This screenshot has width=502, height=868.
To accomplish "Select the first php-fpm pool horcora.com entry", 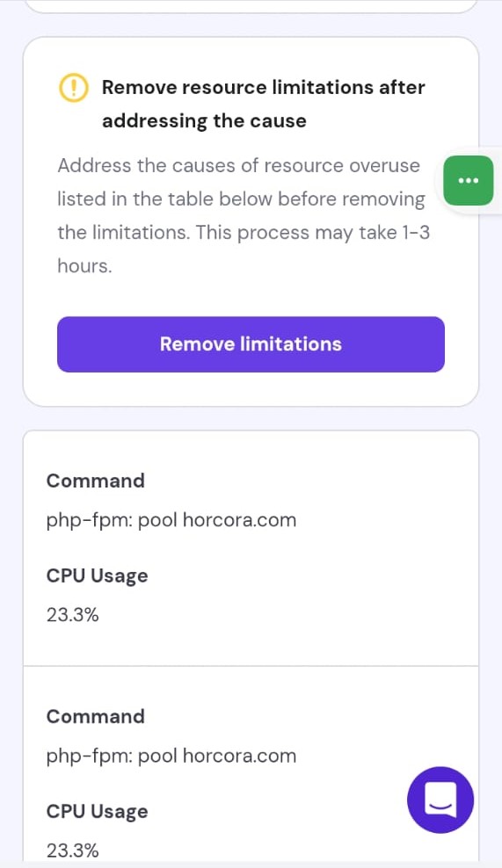I will [171, 520].
